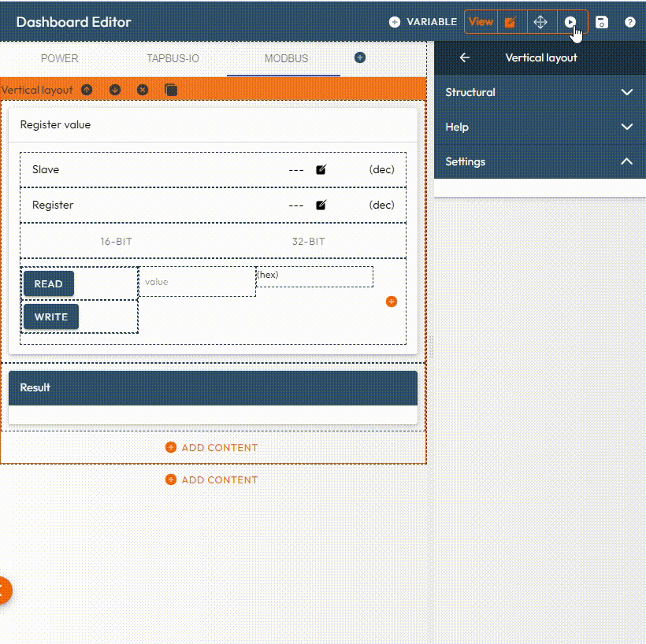The height and width of the screenshot is (644, 646).
Task: Delete the Vertical layout using the X icon
Action: coord(143,90)
